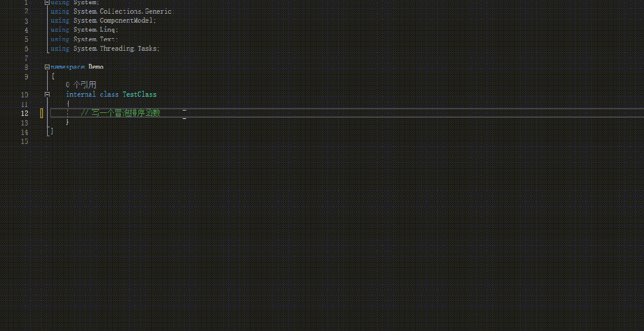Click the TestClass class name
This screenshot has width=644, height=331.
click(x=140, y=94)
